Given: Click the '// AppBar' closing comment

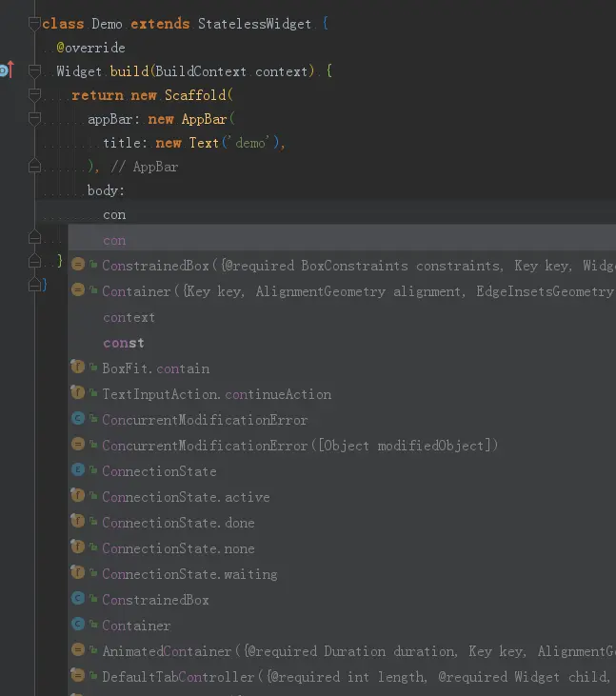Looking at the screenshot, I should click(144, 167).
